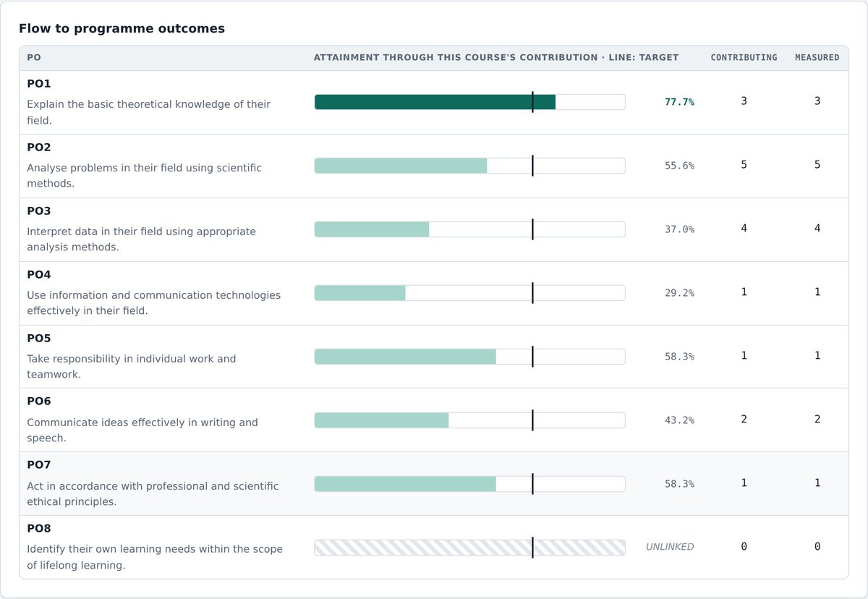
Task: Click the 55.6% attainment value
Action: 679,166
